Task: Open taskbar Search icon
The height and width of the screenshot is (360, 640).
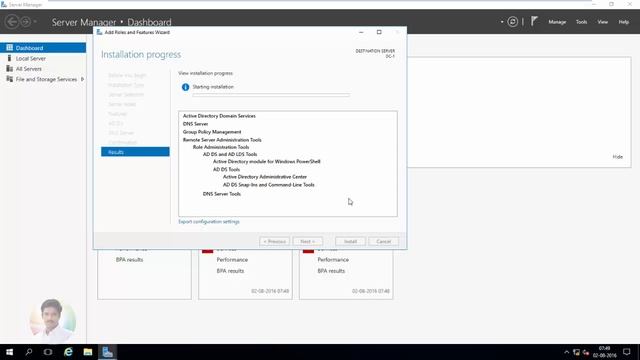Action: click(x=29, y=352)
